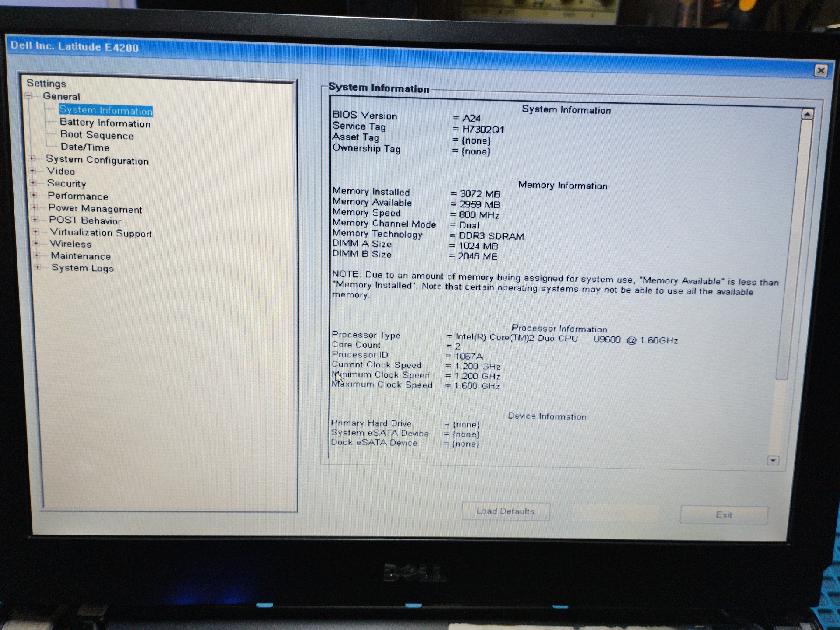
Task: Open Boot Sequence settings
Action: (97, 135)
